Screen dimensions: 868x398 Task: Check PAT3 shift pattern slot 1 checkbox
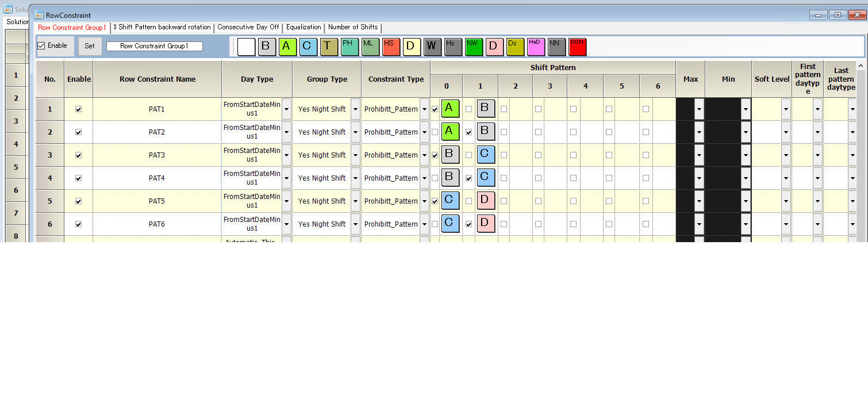(x=469, y=155)
